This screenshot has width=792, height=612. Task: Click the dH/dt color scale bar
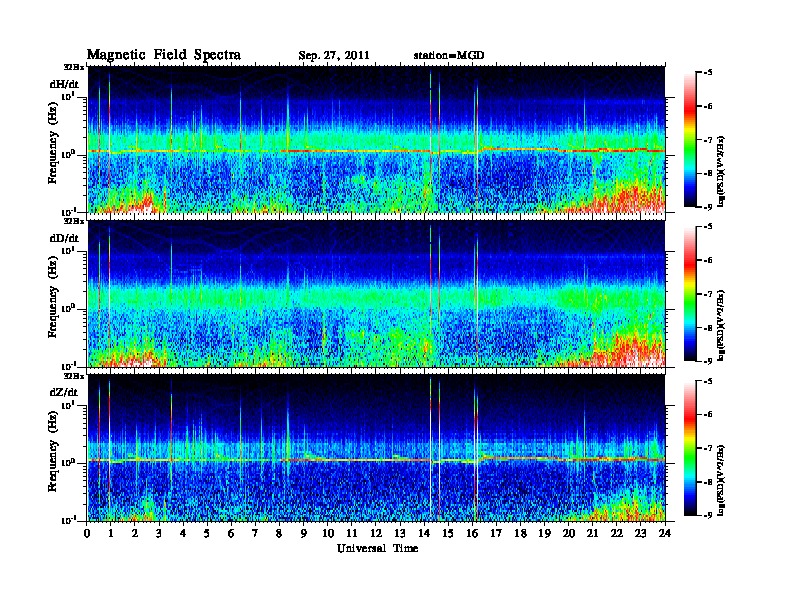click(x=690, y=139)
